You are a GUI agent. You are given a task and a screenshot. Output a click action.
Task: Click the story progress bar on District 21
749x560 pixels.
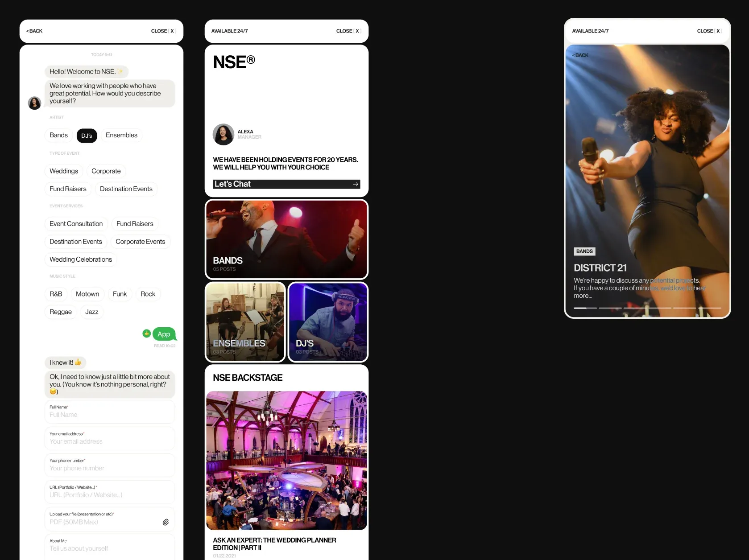click(x=647, y=308)
